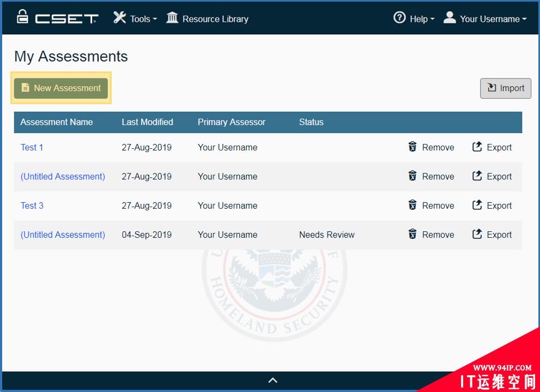The width and height of the screenshot is (540, 392).
Task: Open the Your Username account dropdown
Action: coord(485,19)
